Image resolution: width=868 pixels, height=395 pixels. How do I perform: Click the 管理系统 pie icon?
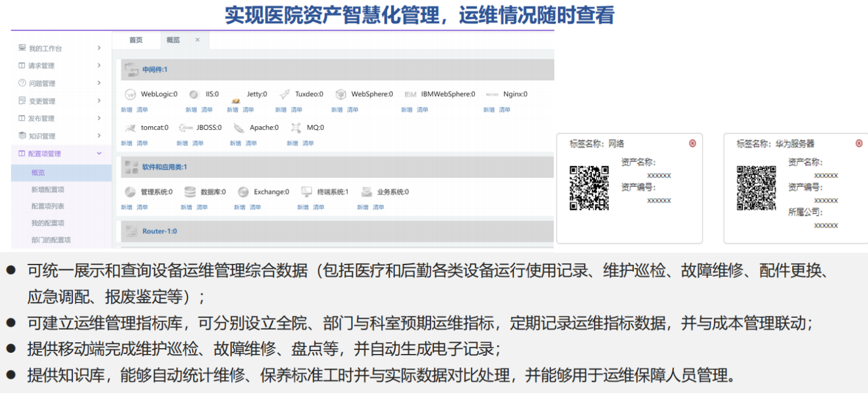tap(130, 192)
